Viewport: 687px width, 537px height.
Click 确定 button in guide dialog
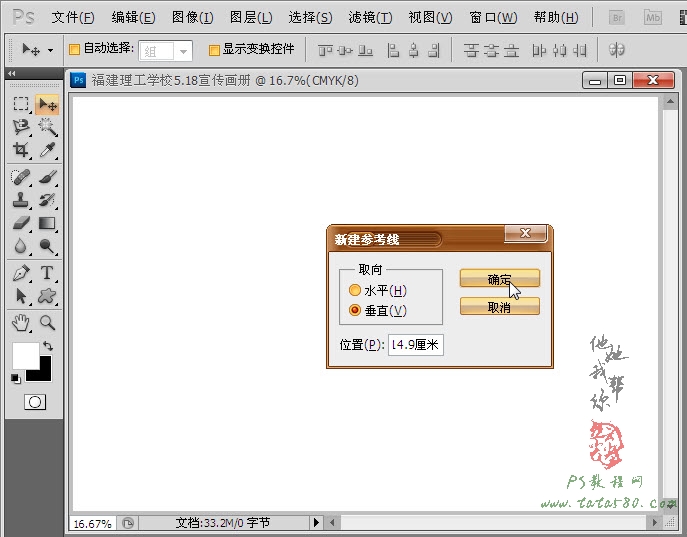click(x=500, y=278)
